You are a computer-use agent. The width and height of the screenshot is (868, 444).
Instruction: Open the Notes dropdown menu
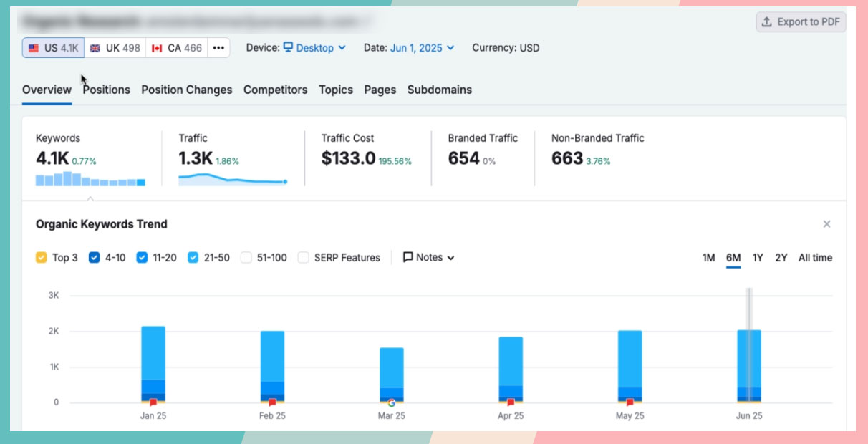(x=428, y=258)
